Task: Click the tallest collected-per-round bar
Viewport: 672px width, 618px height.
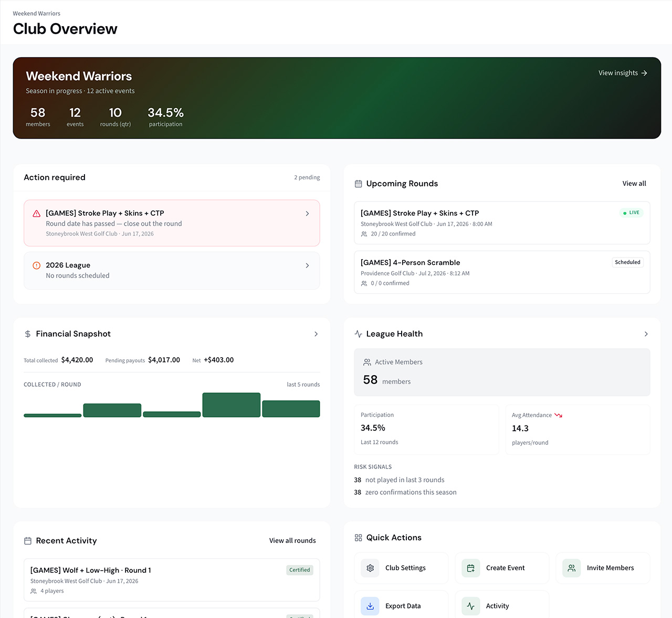Action: (232, 405)
